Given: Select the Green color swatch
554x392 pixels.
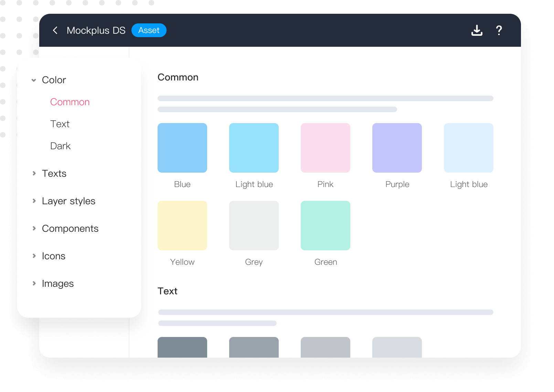Looking at the screenshot, I should pos(326,226).
